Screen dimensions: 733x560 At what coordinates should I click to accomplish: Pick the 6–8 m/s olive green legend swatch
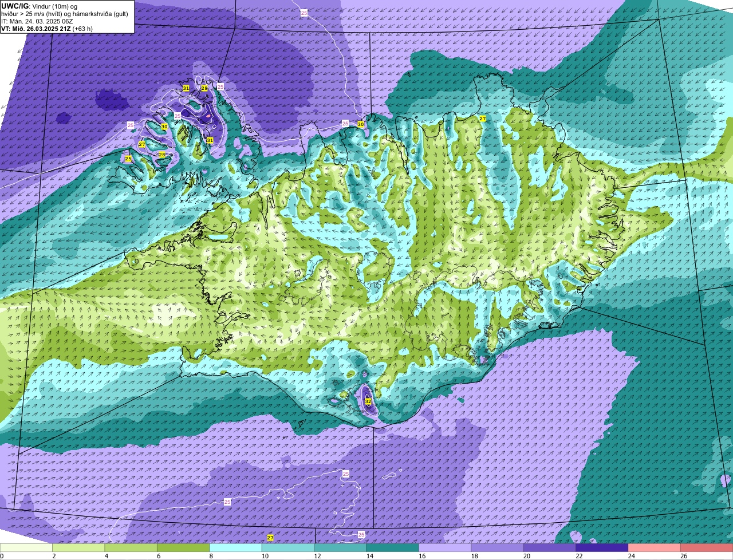click(x=183, y=547)
